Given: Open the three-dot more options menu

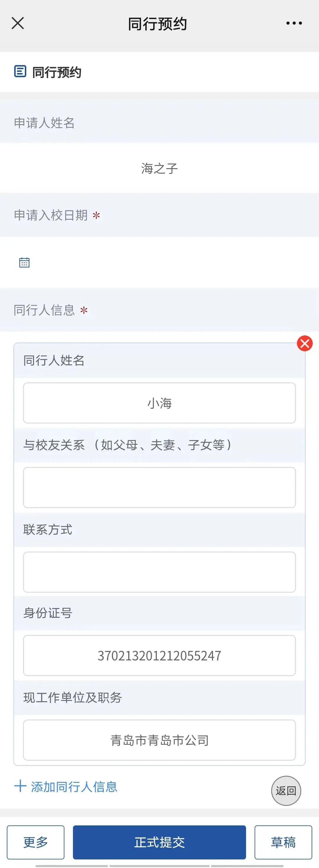Looking at the screenshot, I should tap(294, 23).
